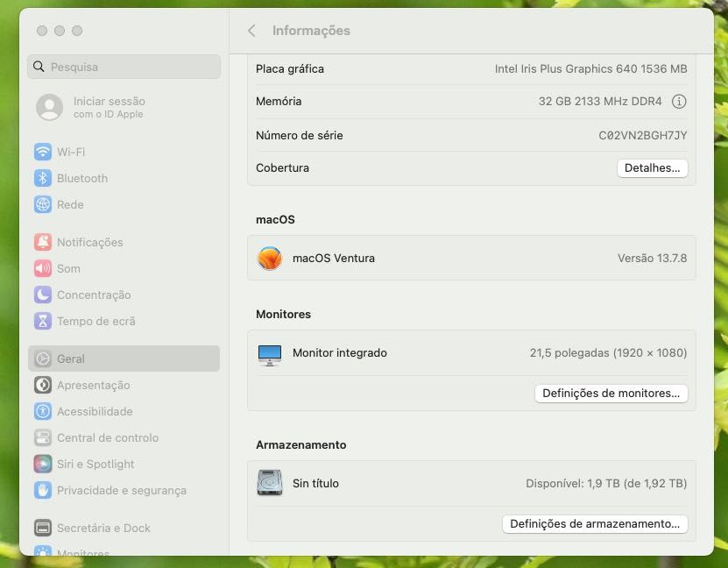Select the Acessibilidade icon
The image size is (728, 568).
coord(43,411)
